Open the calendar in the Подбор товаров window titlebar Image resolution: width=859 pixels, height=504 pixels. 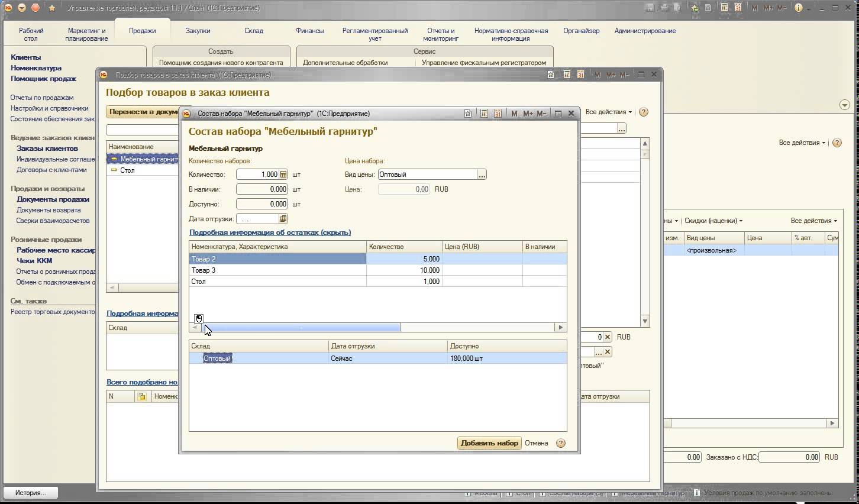[580, 75]
